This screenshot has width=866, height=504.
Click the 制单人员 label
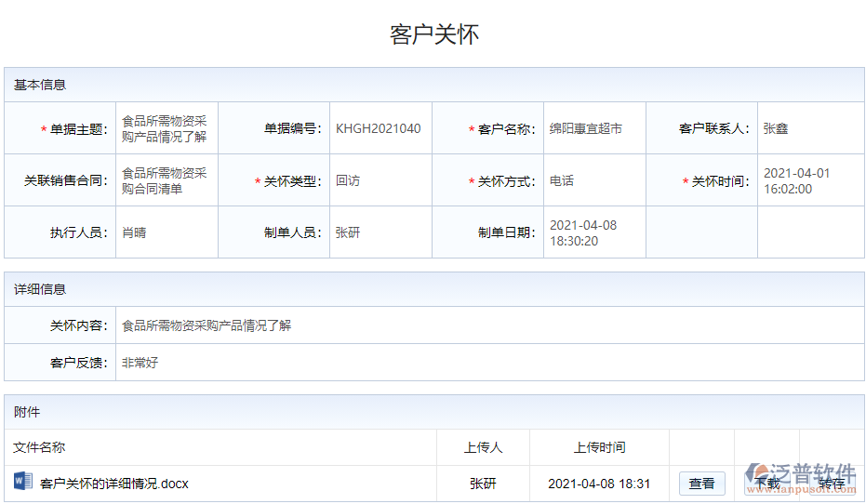[x=292, y=232]
